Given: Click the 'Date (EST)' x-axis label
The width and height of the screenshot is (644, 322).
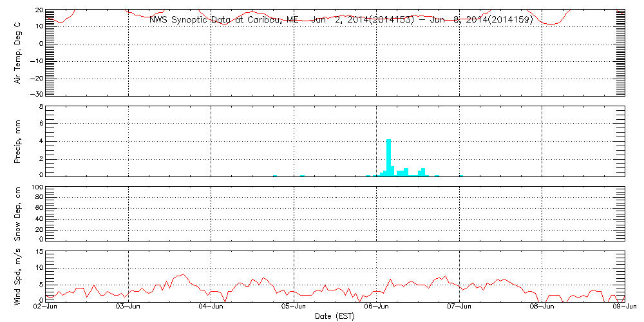Looking at the screenshot, I should click(336, 316).
